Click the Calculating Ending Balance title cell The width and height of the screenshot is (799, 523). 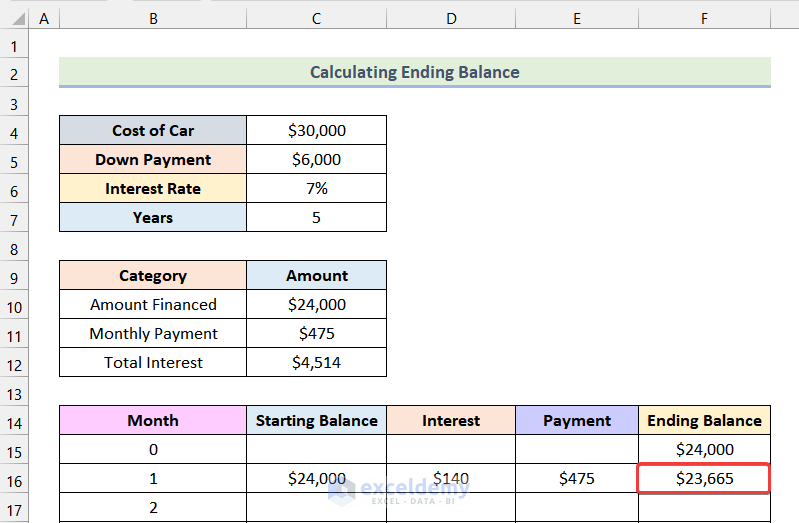click(x=414, y=72)
